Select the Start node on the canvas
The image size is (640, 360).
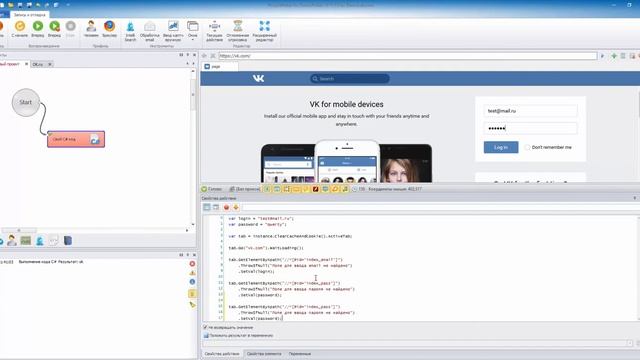pos(26,102)
